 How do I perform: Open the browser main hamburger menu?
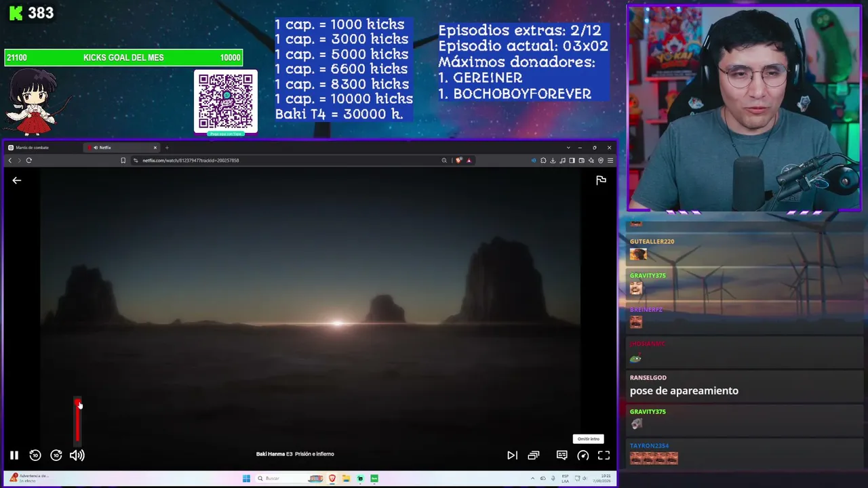point(610,161)
